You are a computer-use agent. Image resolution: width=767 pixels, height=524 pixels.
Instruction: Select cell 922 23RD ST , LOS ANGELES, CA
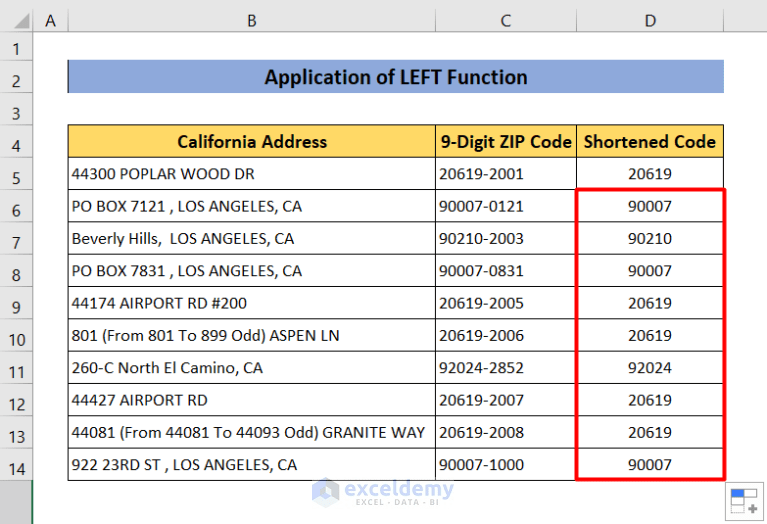point(251,464)
